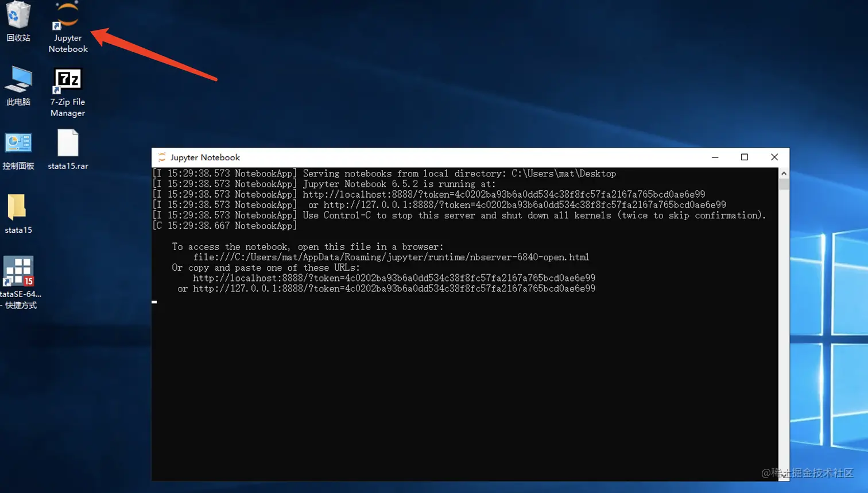Click the console scrollbar down arrow
This screenshot has width=868, height=493.
tap(784, 476)
